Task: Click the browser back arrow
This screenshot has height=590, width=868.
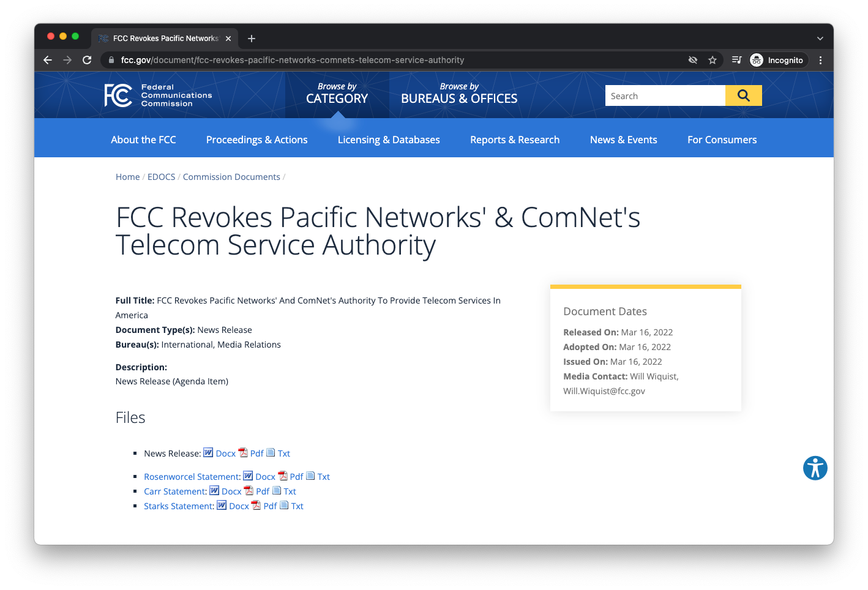Action: [x=48, y=60]
